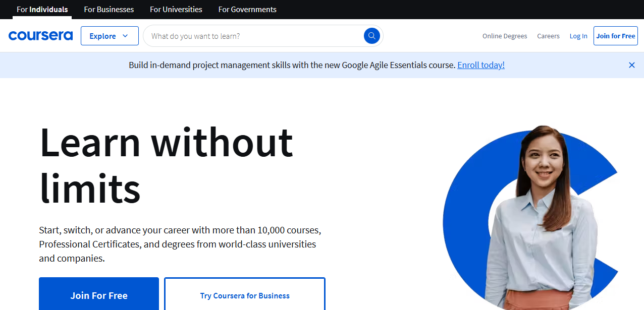
Task: Click Try Coursera for Business
Action: (x=244, y=295)
